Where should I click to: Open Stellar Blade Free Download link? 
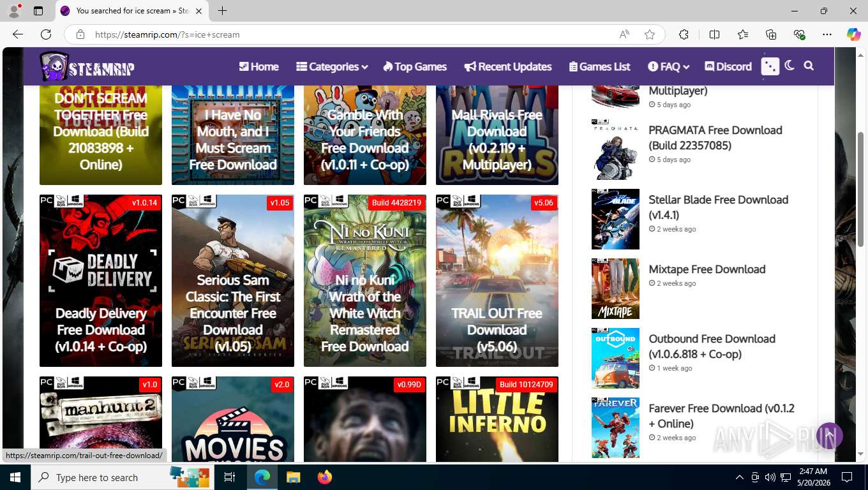[719, 207]
